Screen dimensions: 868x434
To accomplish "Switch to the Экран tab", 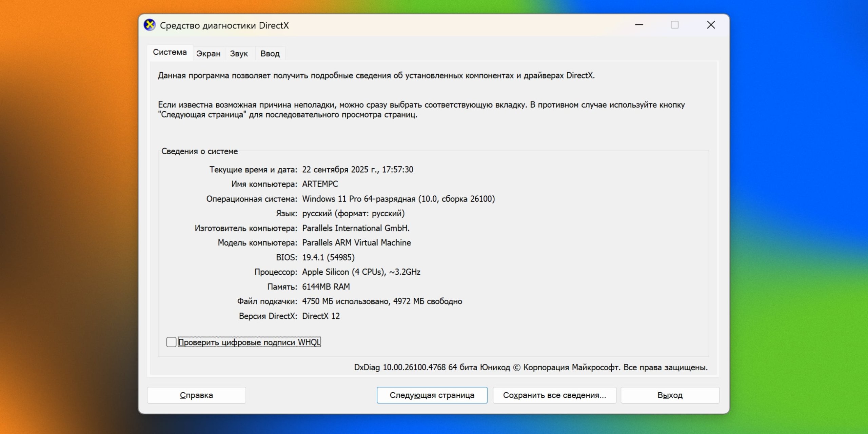I will click(208, 53).
